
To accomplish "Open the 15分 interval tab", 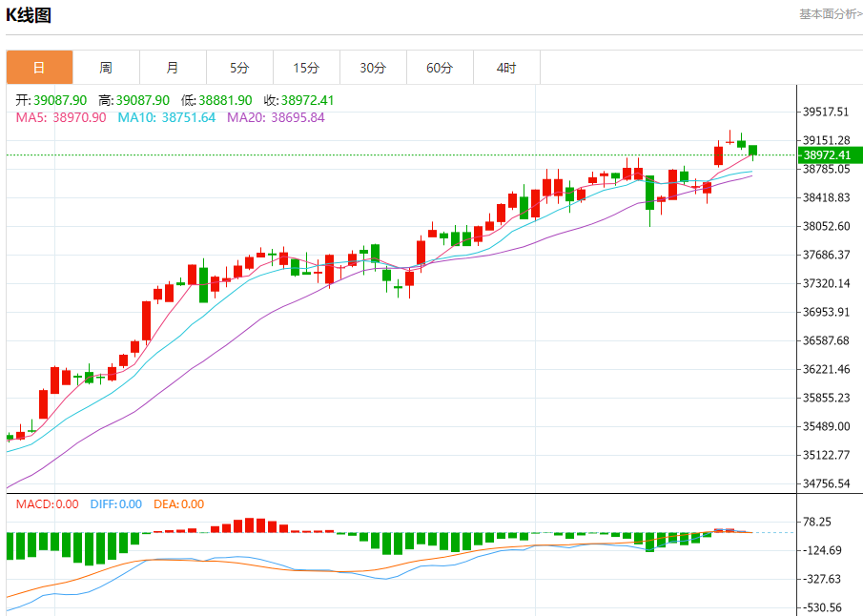I will point(306,68).
